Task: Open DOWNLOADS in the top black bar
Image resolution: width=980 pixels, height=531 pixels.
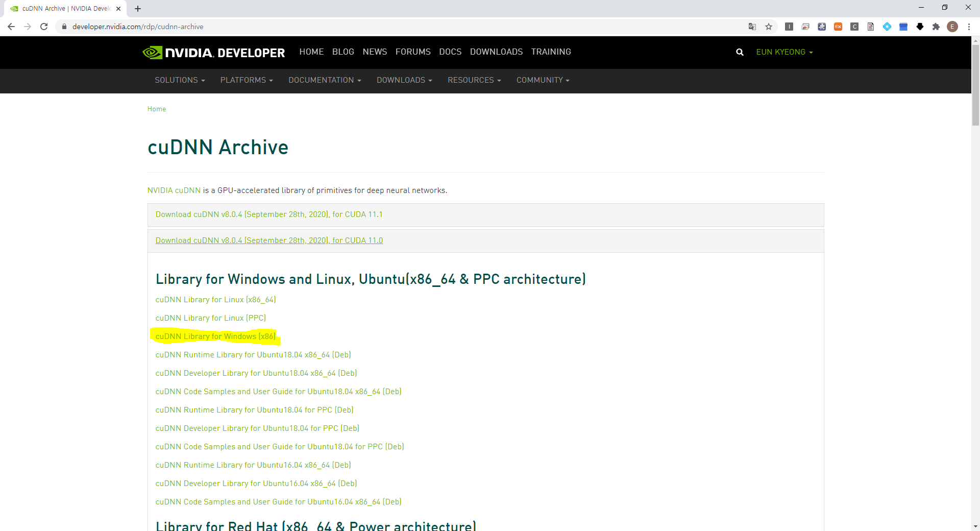Action: tap(496, 52)
